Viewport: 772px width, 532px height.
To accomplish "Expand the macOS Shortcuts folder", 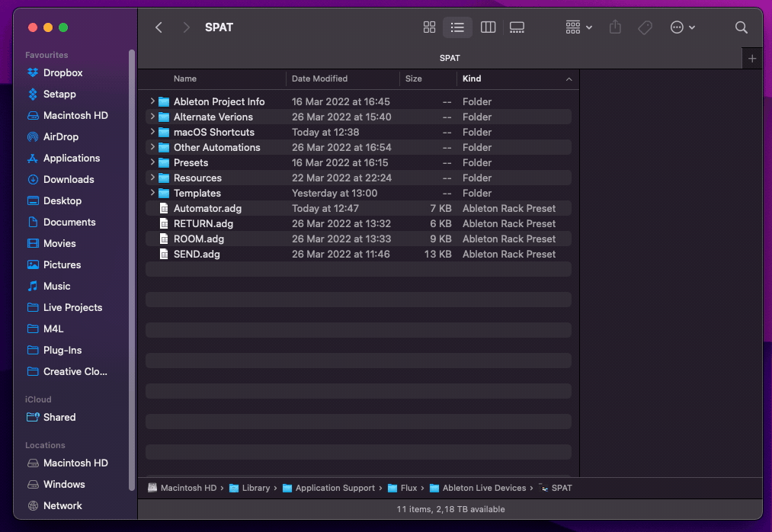I will [x=152, y=132].
